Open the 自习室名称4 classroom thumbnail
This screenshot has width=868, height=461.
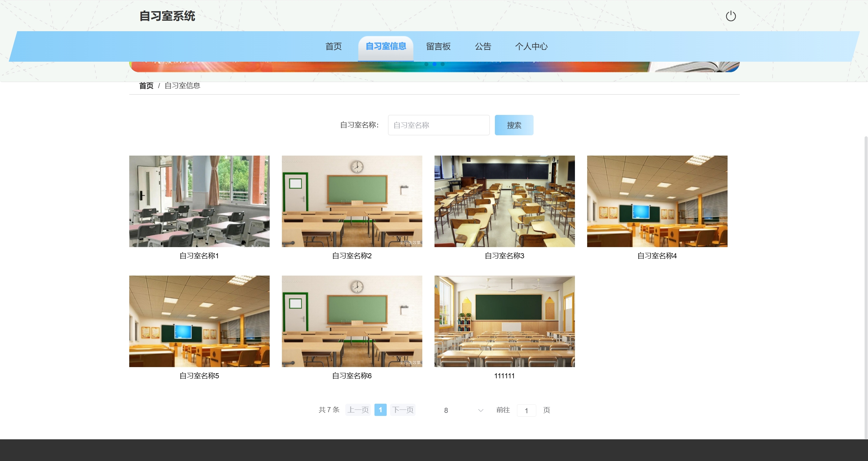pos(657,201)
